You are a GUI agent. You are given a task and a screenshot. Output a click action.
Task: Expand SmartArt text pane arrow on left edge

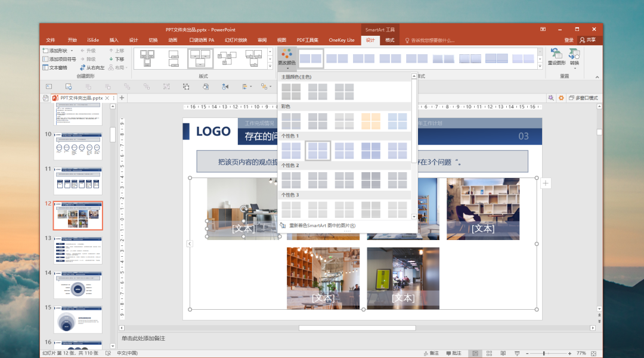pyautogui.click(x=190, y=244)
